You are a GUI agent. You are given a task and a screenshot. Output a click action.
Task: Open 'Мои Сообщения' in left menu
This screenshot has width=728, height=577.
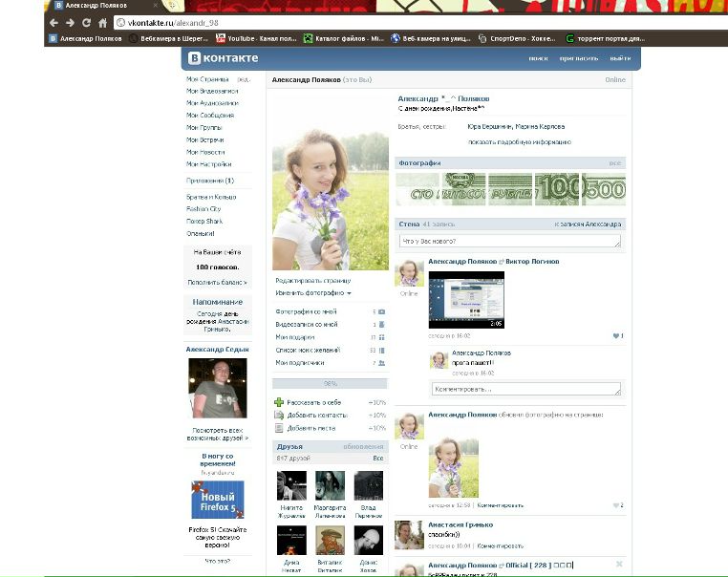(210, 116)
